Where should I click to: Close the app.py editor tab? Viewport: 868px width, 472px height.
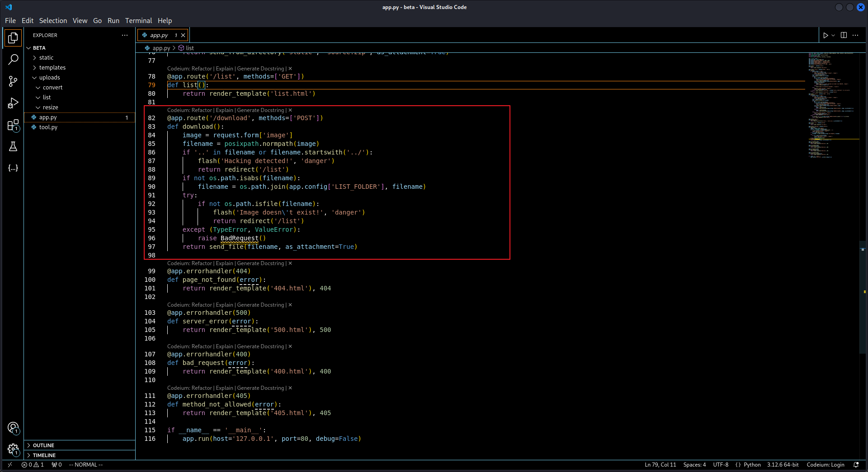183,35
